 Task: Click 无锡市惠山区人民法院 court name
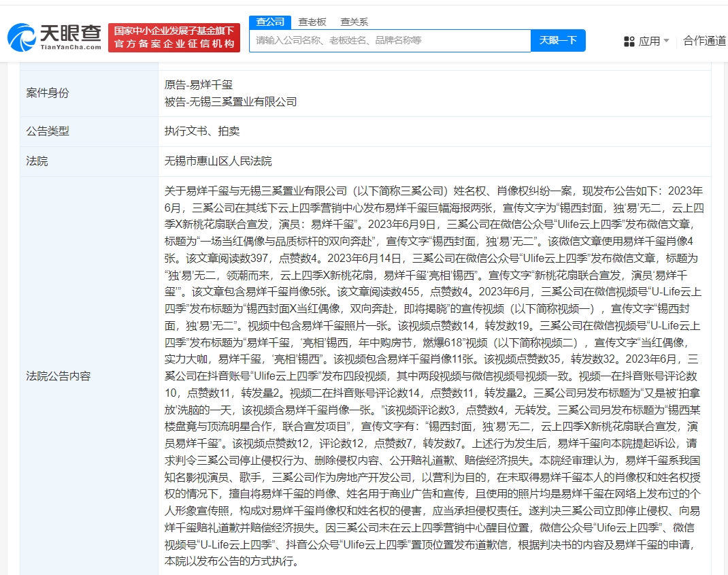[218, 161]
